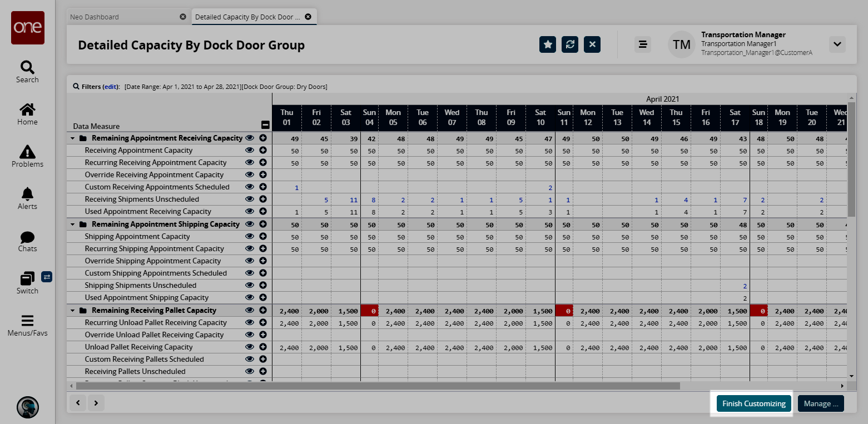The image size is (868, 424).
Task: Go to next page arrow button
Action: [96, 403]
